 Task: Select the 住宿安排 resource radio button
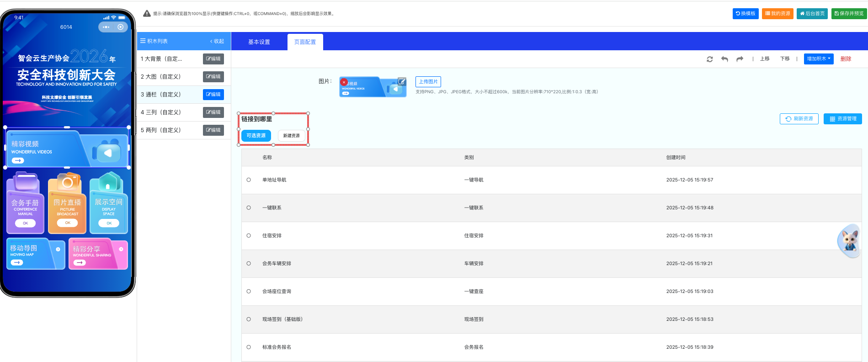(x=249, y=236)
